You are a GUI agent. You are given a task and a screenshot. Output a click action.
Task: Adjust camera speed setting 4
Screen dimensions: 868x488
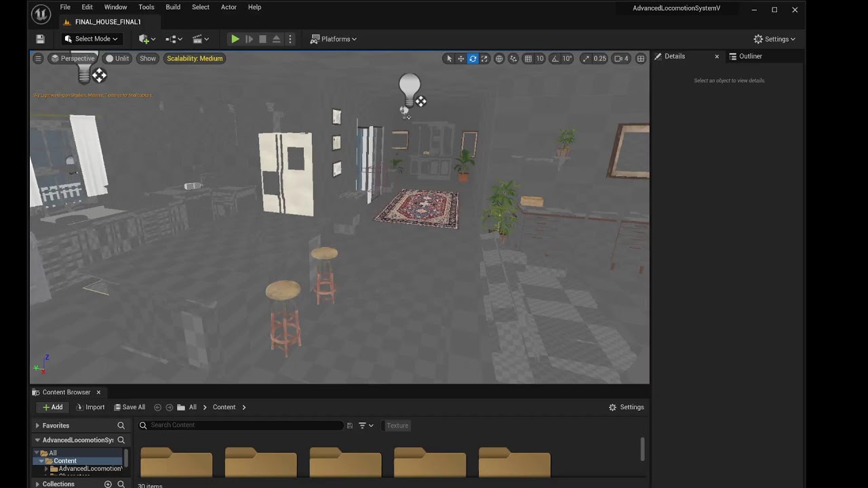tap(621, 58)
